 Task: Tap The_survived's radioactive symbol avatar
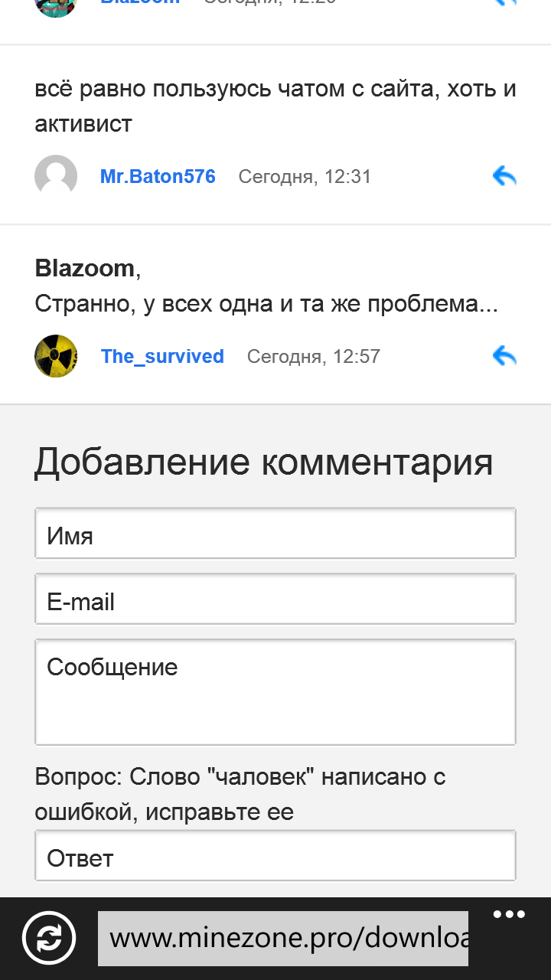tap(56, 356)
